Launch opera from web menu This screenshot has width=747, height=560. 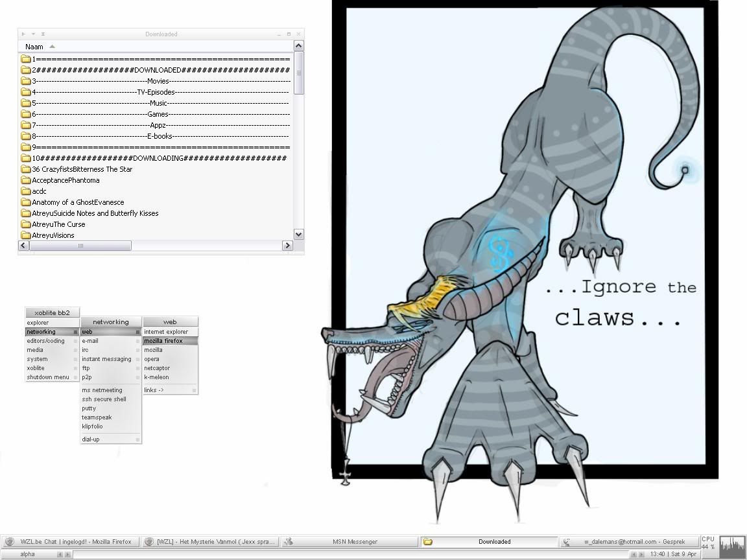170,359
